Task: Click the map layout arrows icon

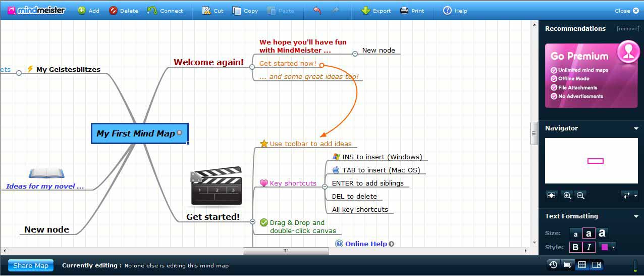Action: (x=626, y=195)
